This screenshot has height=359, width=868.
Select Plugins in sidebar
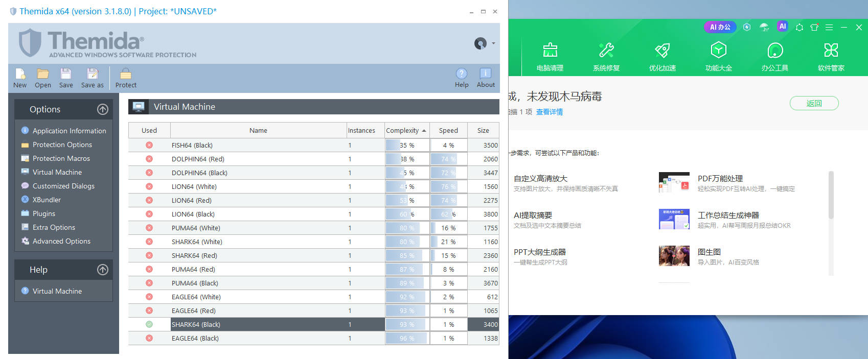coord(44,213)
